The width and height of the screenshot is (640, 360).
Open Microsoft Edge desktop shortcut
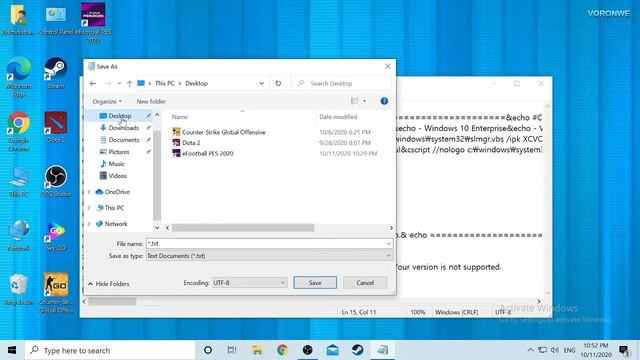tap(19, 77)
